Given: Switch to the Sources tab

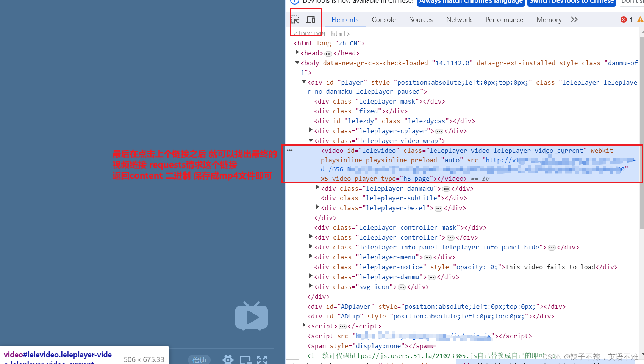Looking at the screenshot, I should 421,20.
